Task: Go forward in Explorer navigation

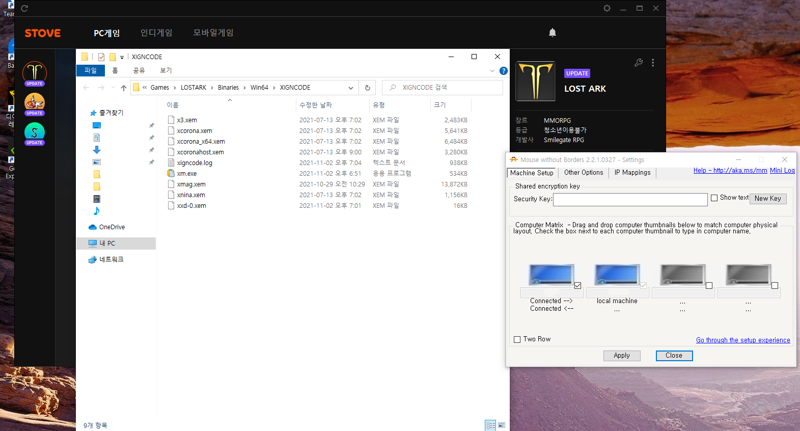Action: pos(101,88)
